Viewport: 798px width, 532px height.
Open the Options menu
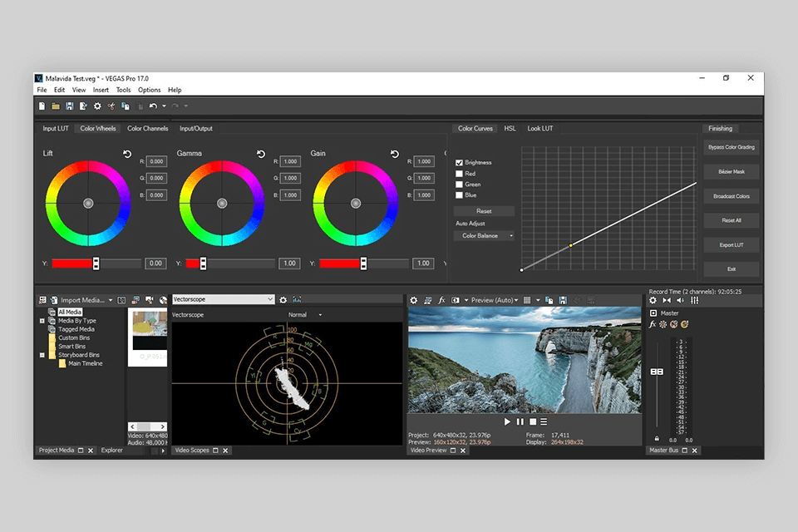(x=149, y=90)
